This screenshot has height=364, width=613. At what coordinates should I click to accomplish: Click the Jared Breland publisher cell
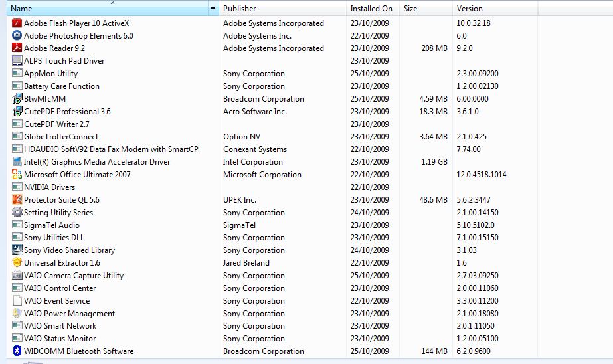[246, 263]
